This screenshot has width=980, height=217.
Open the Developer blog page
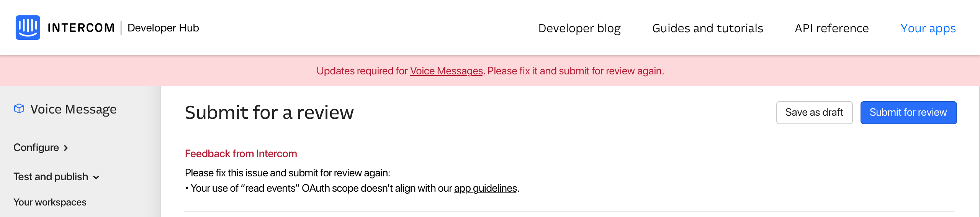point(579,28)
